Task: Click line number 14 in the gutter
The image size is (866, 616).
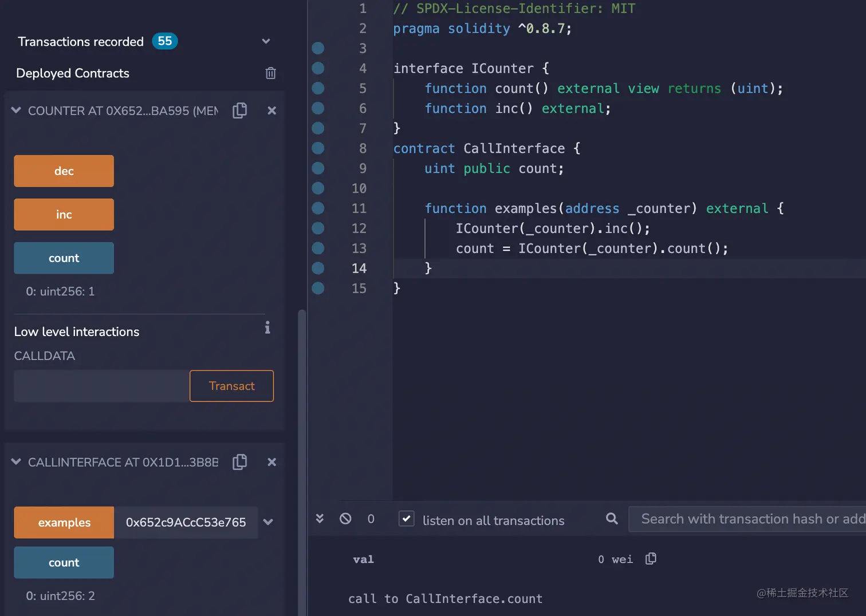Action: point(359,268)
